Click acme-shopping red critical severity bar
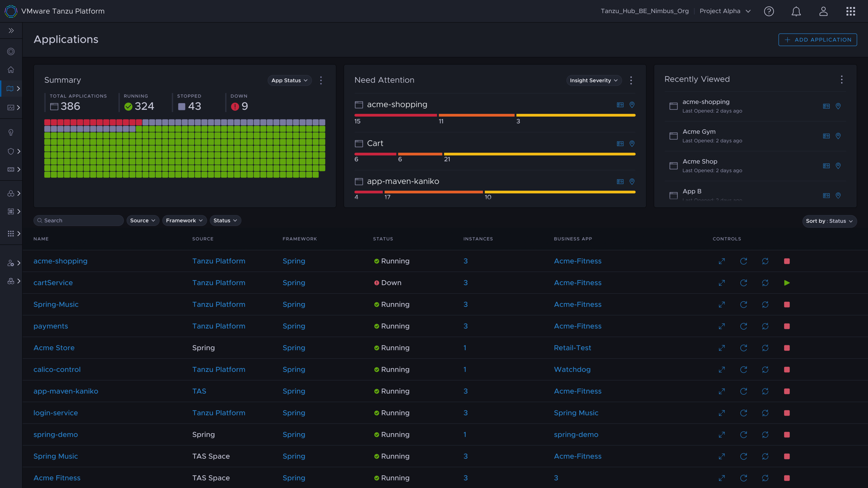Image resolution: width=868 pixels, height=488 pixels. point(396,115)
